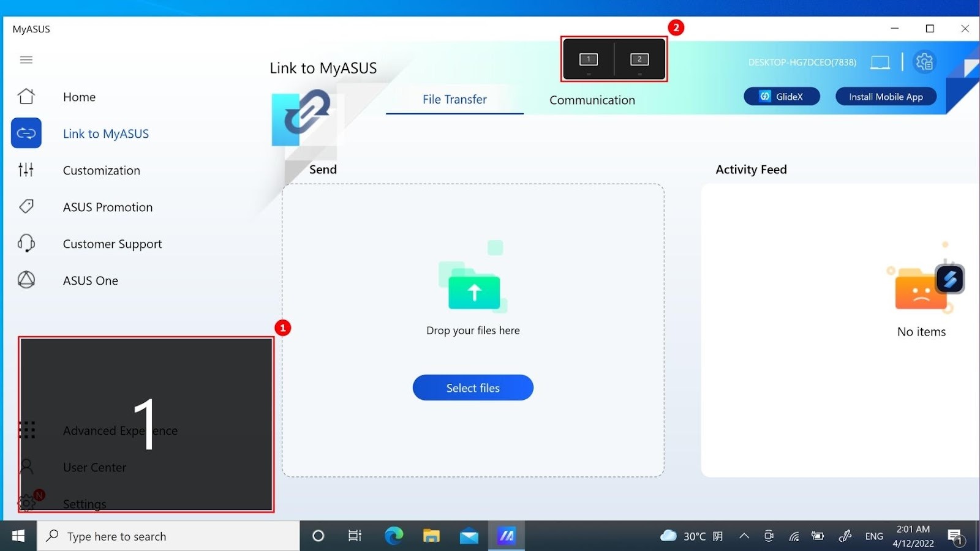
Task: Show hidden system tray icons
Action: [744, 536]
